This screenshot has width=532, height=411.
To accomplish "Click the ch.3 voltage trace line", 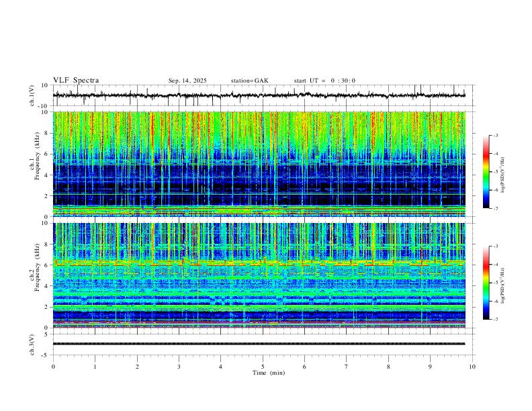I will 259,344.
